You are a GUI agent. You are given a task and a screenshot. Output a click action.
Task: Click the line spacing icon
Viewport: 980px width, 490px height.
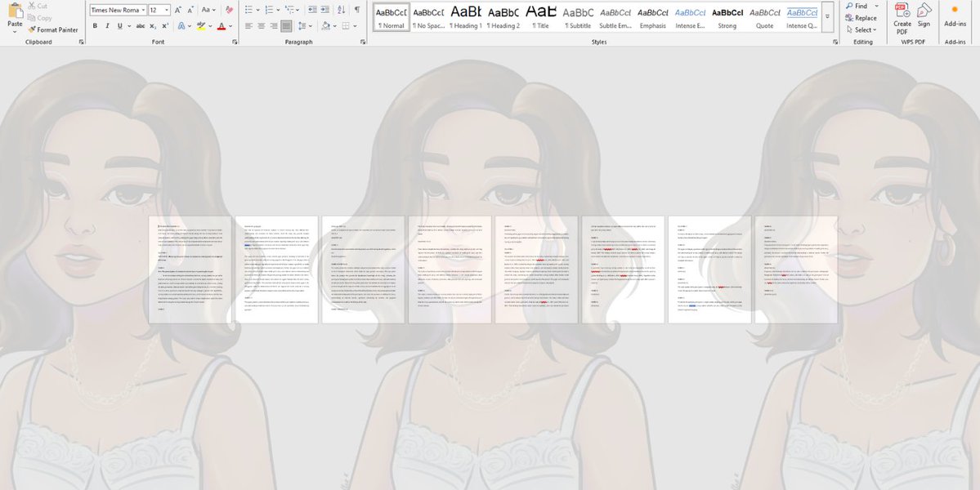click(302, 26)
